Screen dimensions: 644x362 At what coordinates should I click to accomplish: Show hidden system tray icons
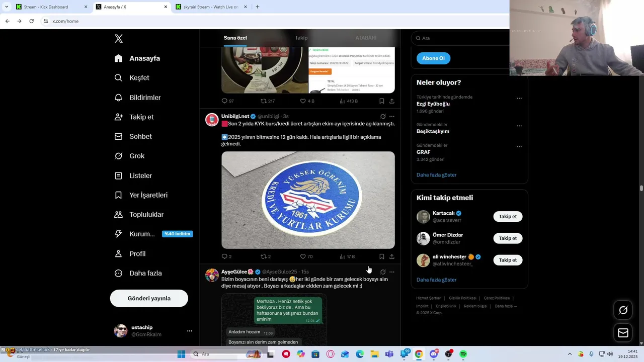pyautogui.click(x=570, y=354)
